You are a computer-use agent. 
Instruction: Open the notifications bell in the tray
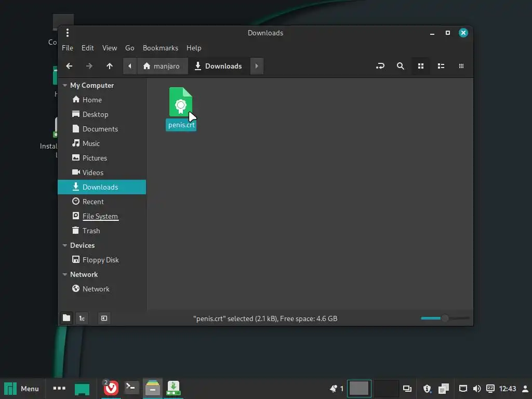coord(334,389)
